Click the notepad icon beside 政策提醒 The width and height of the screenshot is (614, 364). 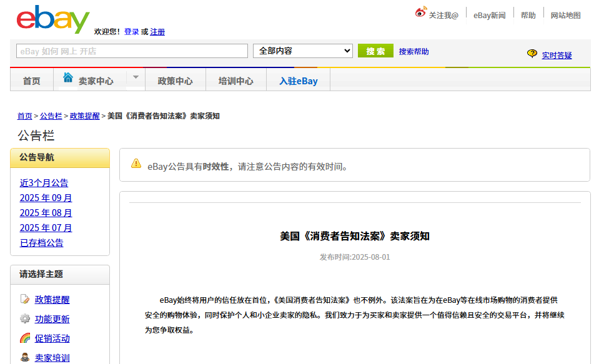point(24,299)
